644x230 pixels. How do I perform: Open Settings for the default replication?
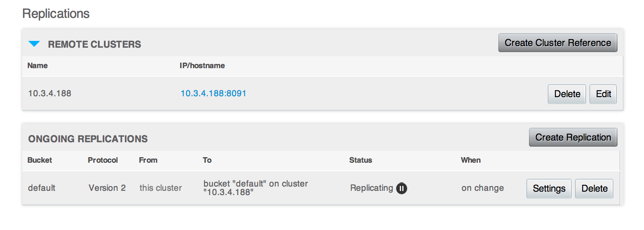[x=549, y=189]
